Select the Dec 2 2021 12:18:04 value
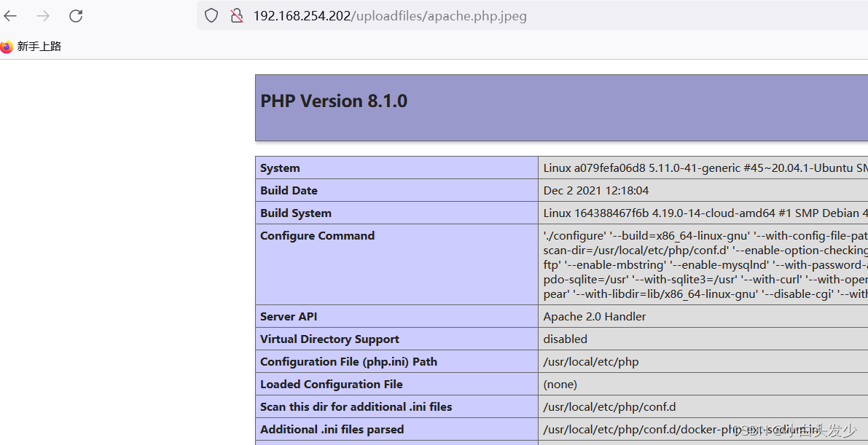 [x=595, y=190]
